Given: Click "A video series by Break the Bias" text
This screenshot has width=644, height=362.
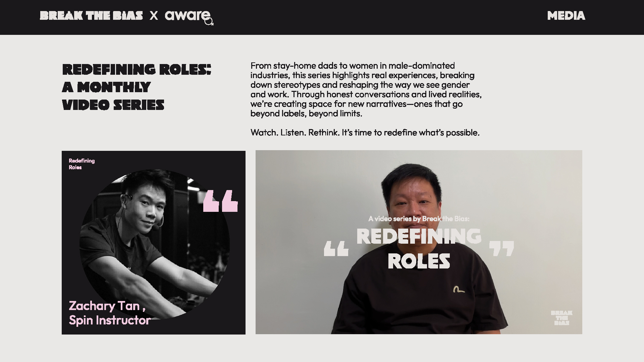Looking at the screenshot, I should (x=419, y=219).
